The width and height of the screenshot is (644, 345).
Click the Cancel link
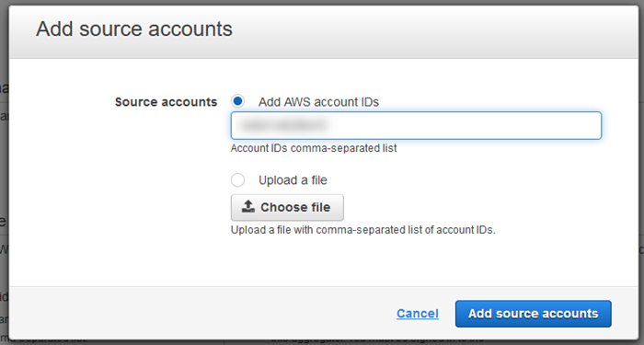coord(418,314)
